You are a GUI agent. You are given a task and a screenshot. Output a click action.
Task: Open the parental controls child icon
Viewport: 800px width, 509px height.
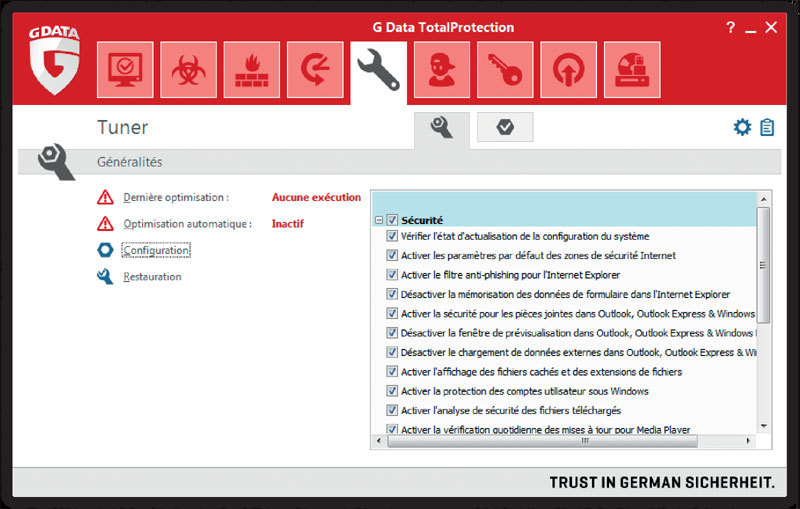point(442,70)
